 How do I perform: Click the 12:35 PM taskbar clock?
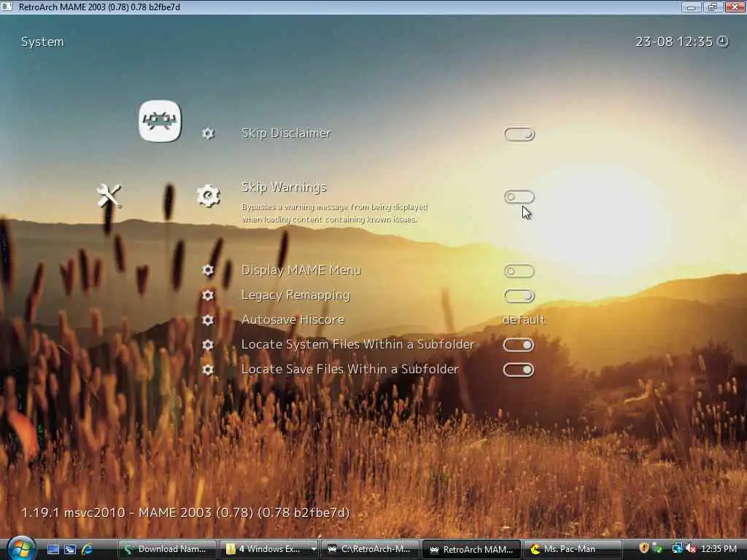(x=719, y=548)
